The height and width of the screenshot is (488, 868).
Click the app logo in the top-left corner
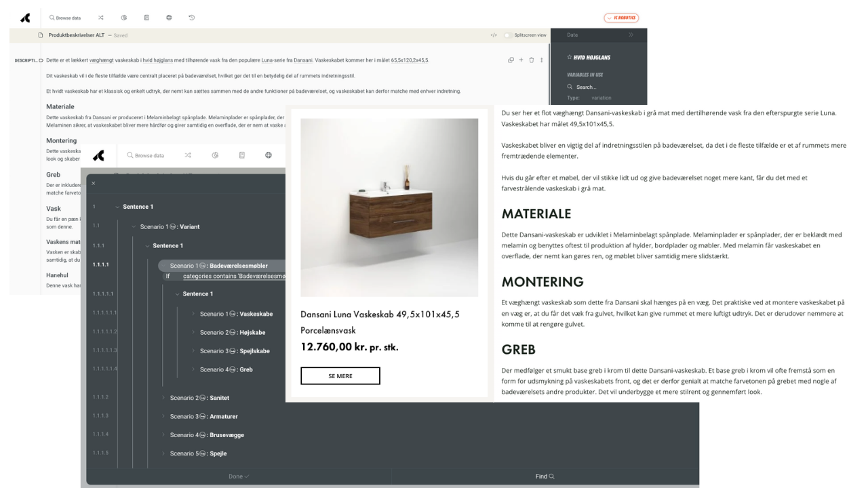pos(25,17)
